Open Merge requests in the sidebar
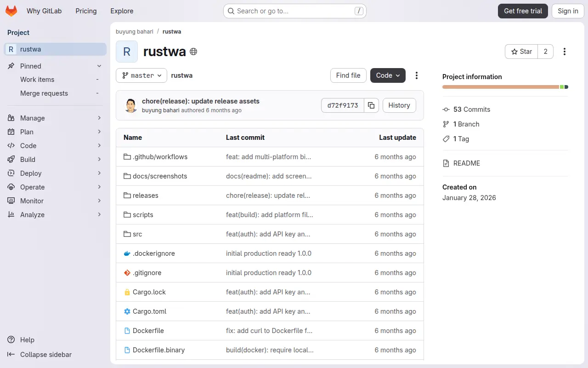The image size is (588, 368). pos(55,93)
